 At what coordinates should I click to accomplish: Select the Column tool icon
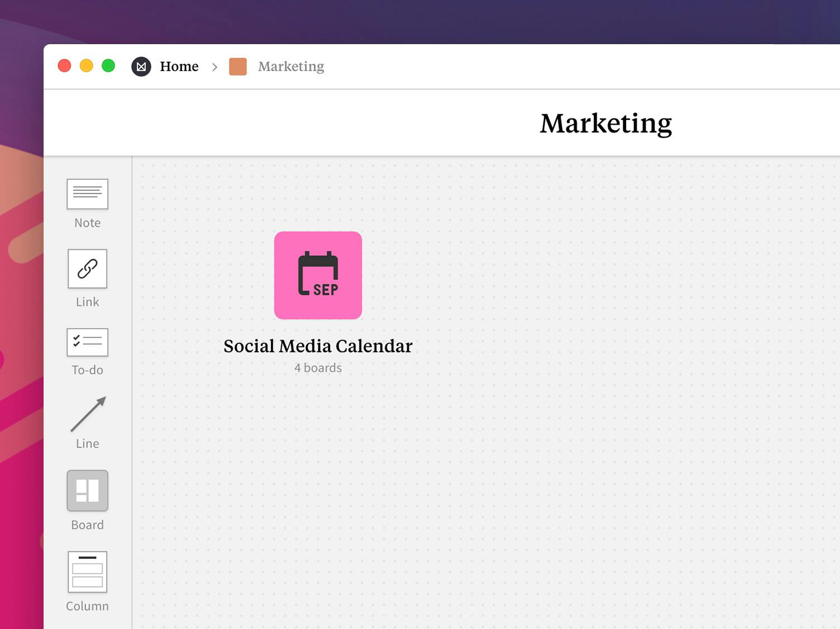point(87,572)
